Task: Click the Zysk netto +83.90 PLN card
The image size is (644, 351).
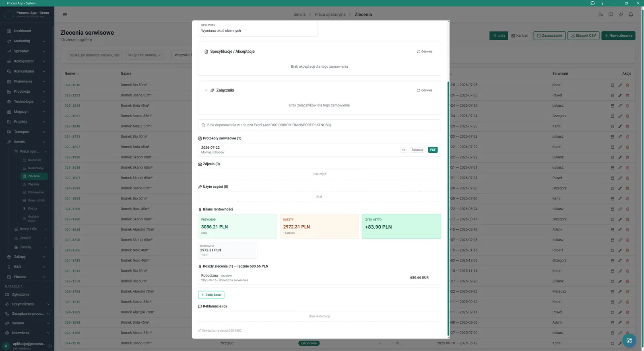Action: pyautogui.click(x=401, y=226)
